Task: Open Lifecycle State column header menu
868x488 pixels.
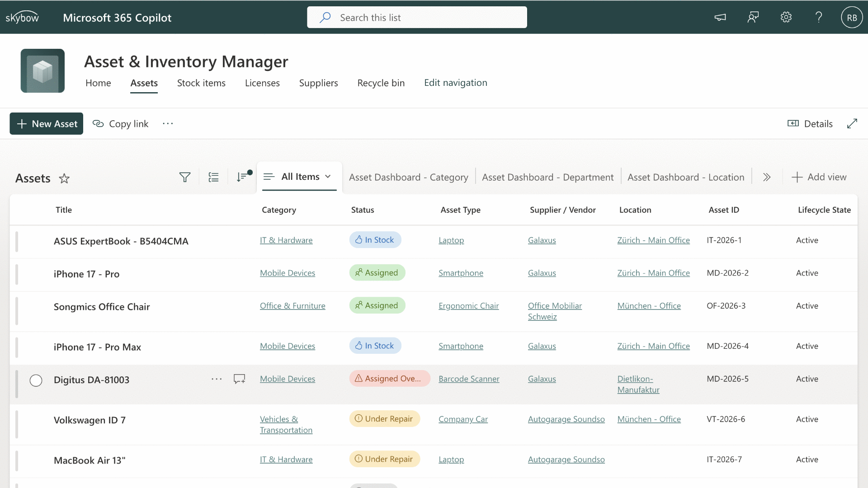Action: (x=824, y=210)
